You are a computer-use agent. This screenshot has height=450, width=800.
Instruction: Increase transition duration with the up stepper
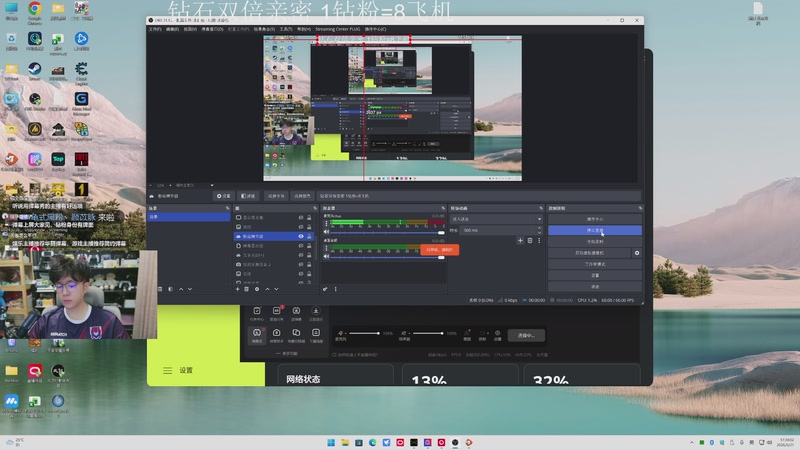click(x=540, y=228)
